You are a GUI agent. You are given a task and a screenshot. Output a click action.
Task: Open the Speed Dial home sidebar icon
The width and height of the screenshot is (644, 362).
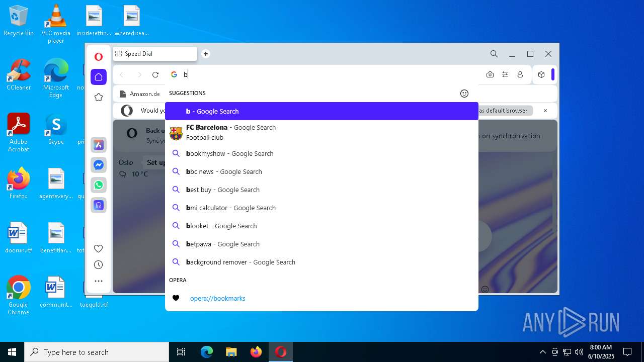pos(99,77)
